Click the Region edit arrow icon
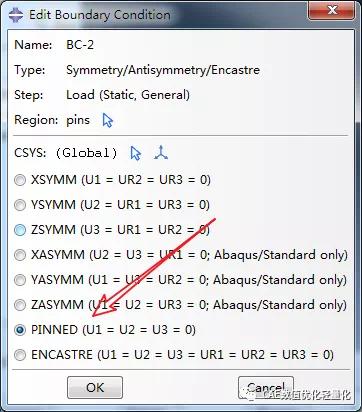 tap(107, 120)
